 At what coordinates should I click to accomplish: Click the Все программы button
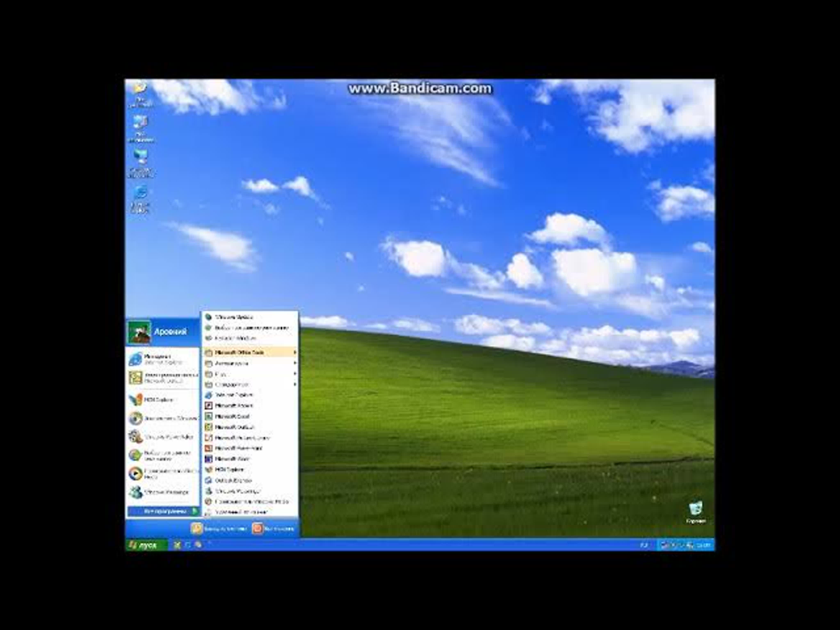click(x=163, y=511)
